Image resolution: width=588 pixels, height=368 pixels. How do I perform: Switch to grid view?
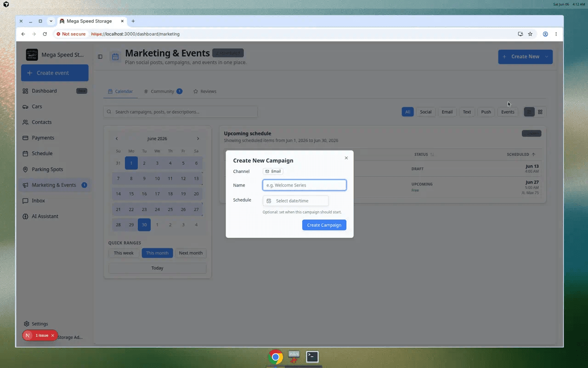tap(540, 112)
